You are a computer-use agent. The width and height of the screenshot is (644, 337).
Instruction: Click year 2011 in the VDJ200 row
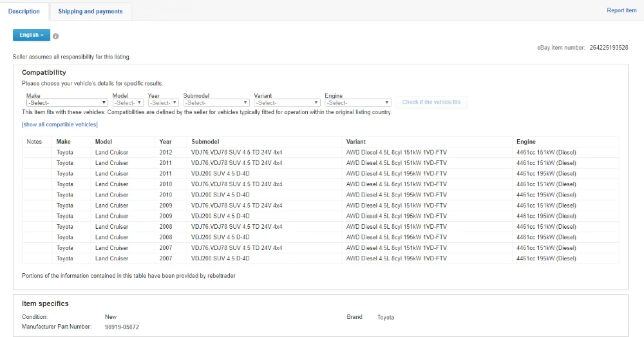[x=166, y=174]
